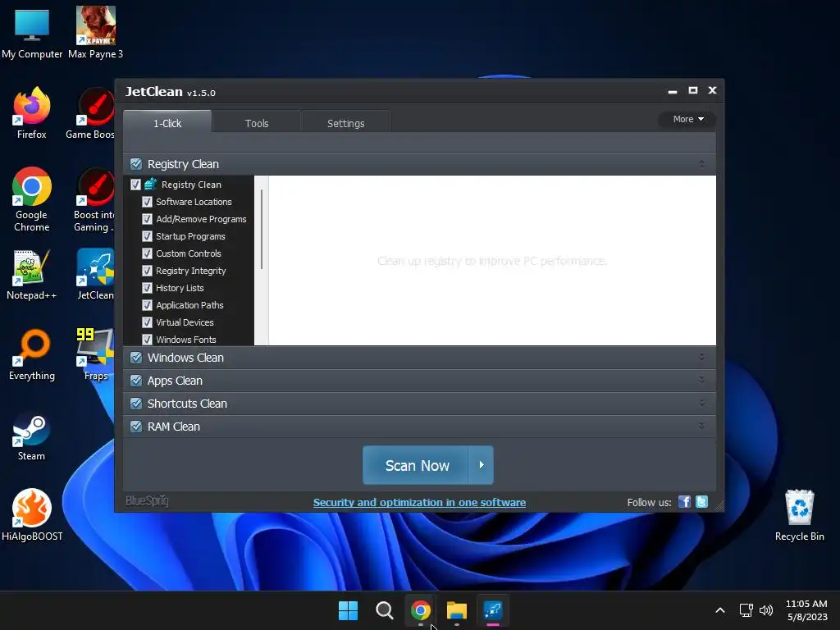
Task: Uncheck History Lists
Action: (x=147, y=288)
